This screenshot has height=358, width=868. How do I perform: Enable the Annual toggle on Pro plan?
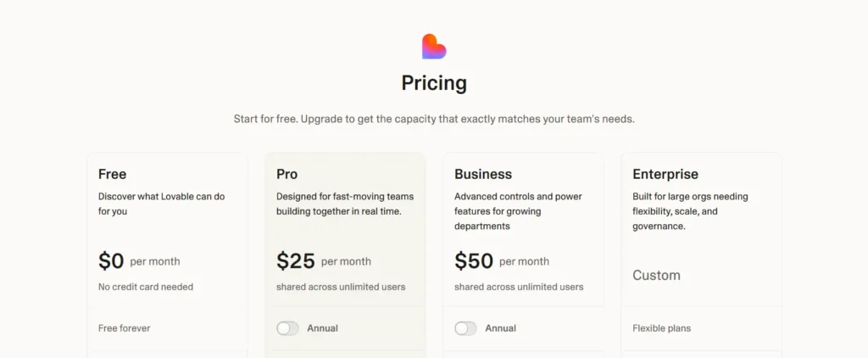coord(287,328)
